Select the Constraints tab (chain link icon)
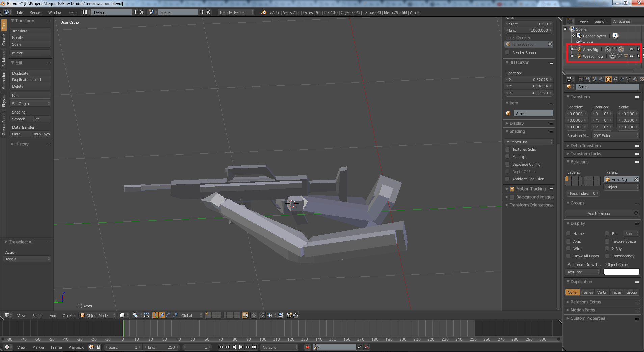 (x=615, y=79)
